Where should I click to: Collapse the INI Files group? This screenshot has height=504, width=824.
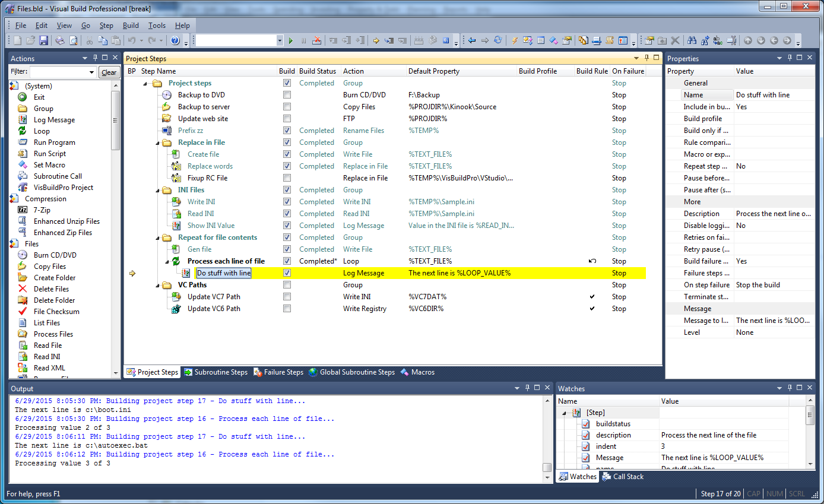coord(157,191)
